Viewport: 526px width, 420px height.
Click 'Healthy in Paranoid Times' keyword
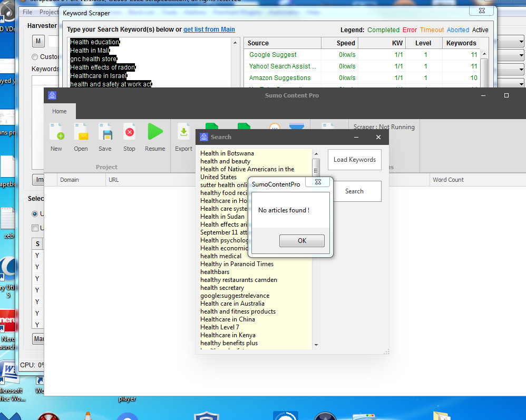[x=237, y=264]
